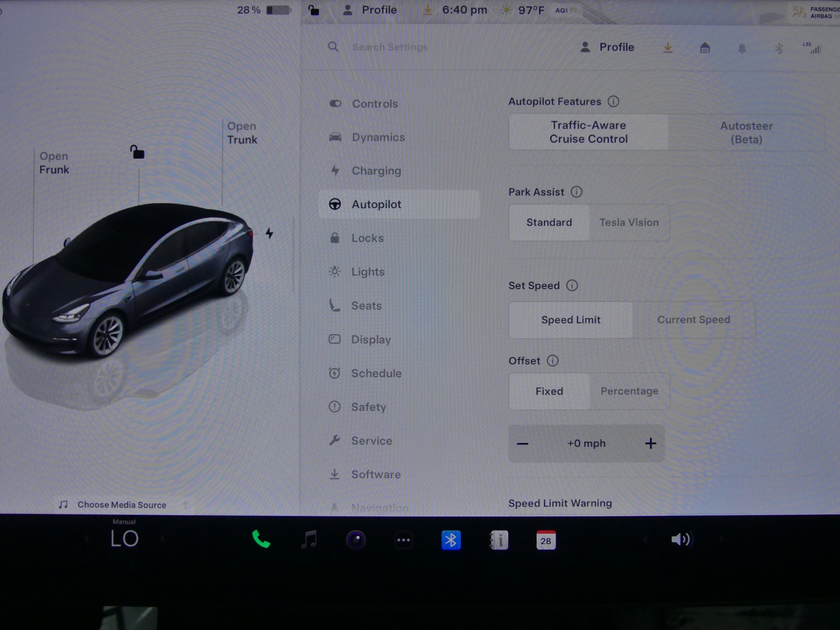This screenshot has width=840, height=630.
Task: Tap the LO manual climate temperature
Action: 124,538
